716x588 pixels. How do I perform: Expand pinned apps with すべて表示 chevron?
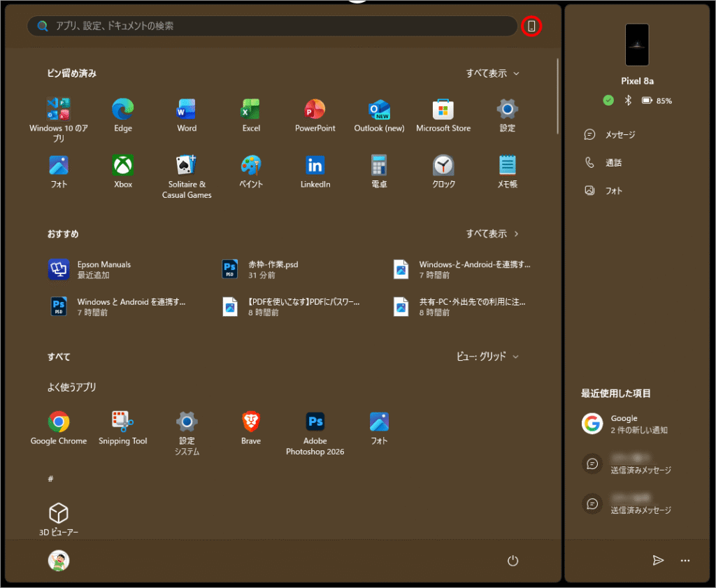493,73
